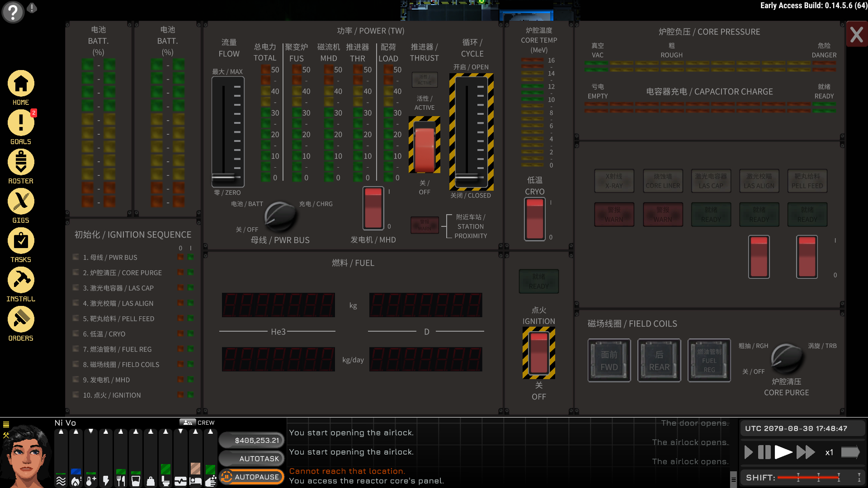Select the Install hammer icon

tap(21, 280)
